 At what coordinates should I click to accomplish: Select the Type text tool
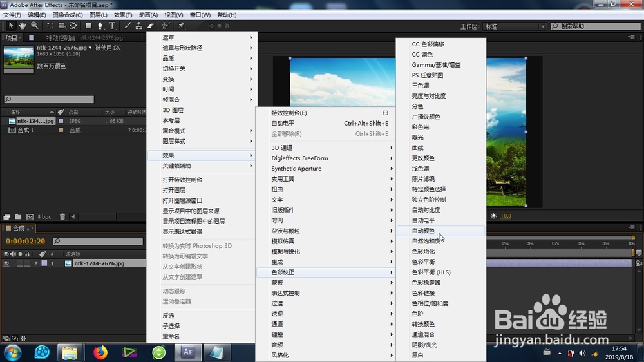coord(112,26)
